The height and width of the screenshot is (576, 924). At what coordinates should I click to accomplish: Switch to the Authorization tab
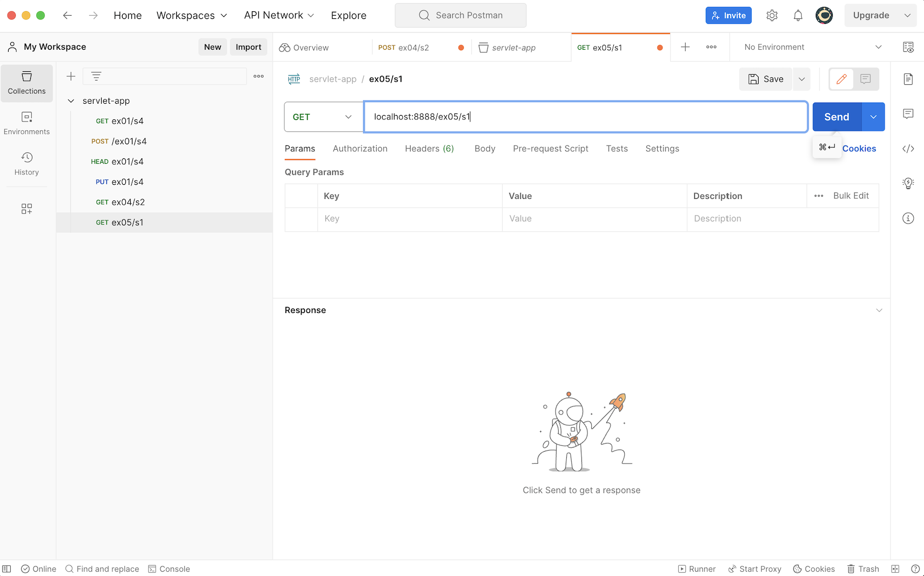pyautogui.click(x=360, y=149)
